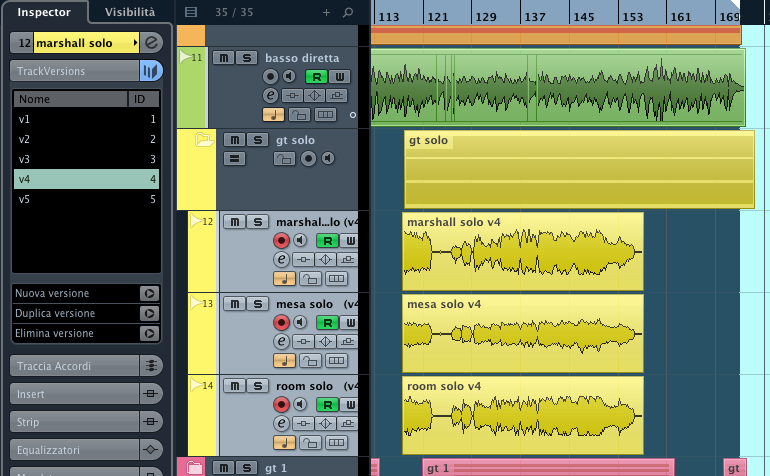Disable read automation on basso diretta
This screenshot has height=476, width=770.
[317, 77]
